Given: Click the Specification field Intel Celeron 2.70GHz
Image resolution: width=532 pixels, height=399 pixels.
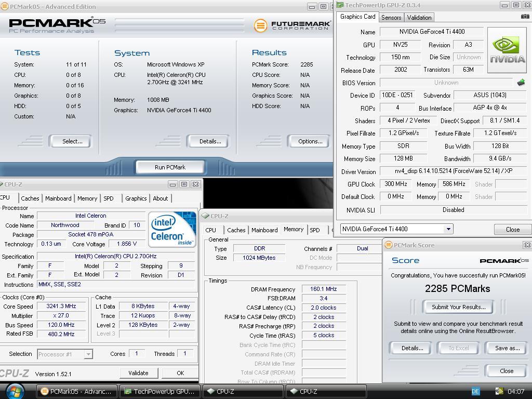Looking at the screenshot, I should 116,256.
